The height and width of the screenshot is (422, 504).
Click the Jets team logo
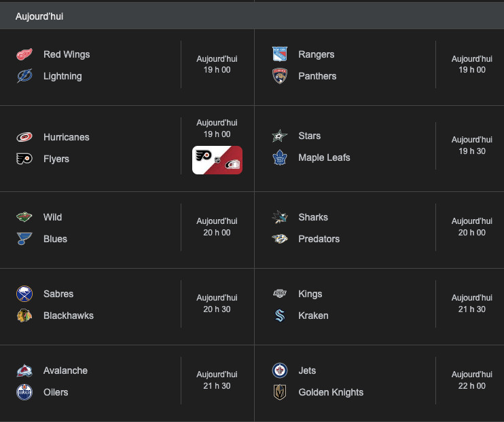(279, 370)
